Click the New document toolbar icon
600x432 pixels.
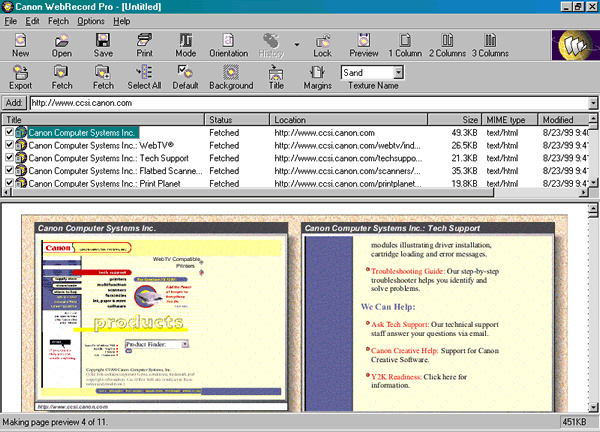pos(21,45)
